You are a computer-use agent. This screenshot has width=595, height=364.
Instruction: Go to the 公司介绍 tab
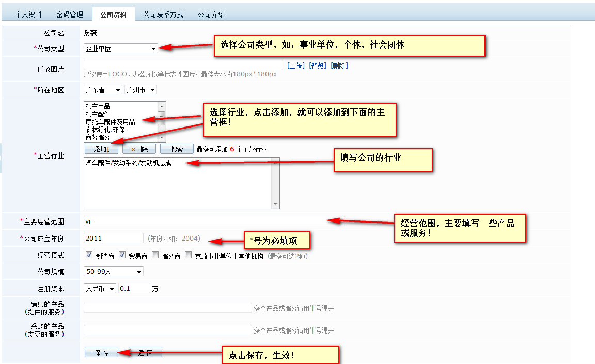tap(211, 14)
